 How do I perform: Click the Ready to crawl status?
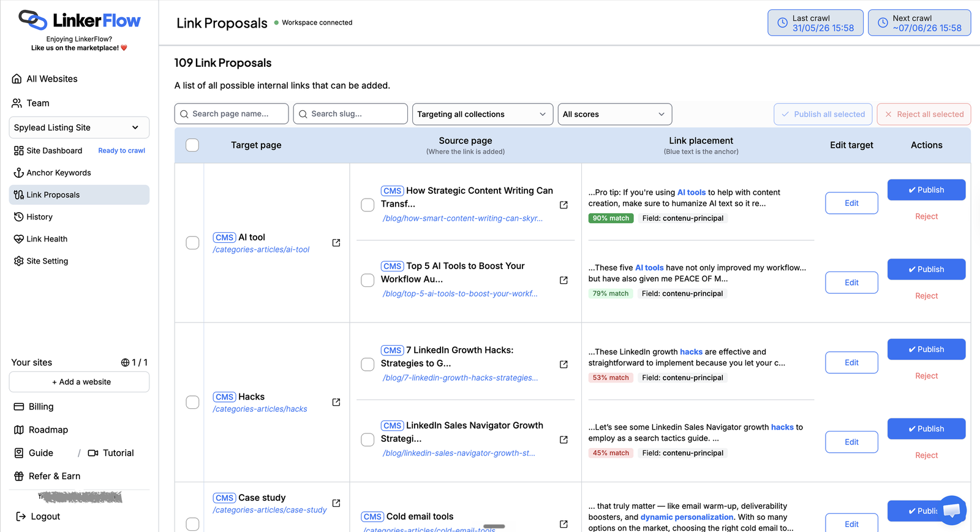coord(121,151)
